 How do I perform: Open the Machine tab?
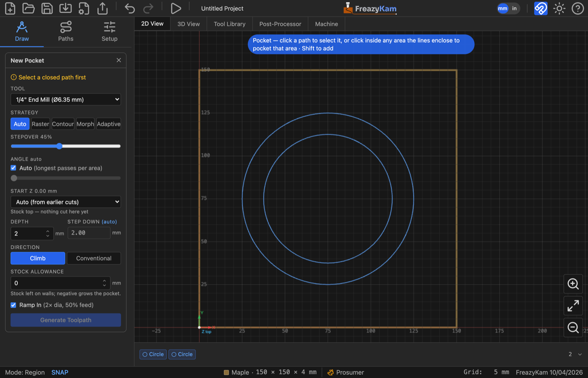pos(327,24)
